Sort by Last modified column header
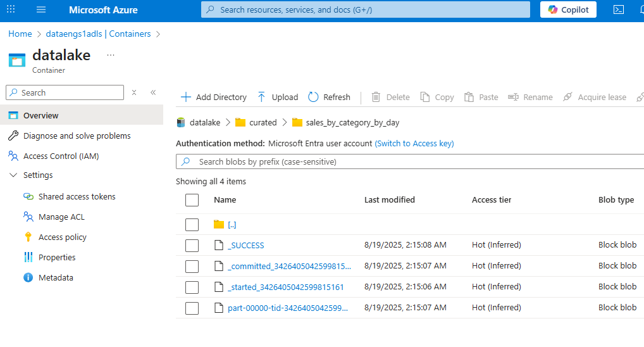Viewport: 644px width, 347px height. (389, 200)
